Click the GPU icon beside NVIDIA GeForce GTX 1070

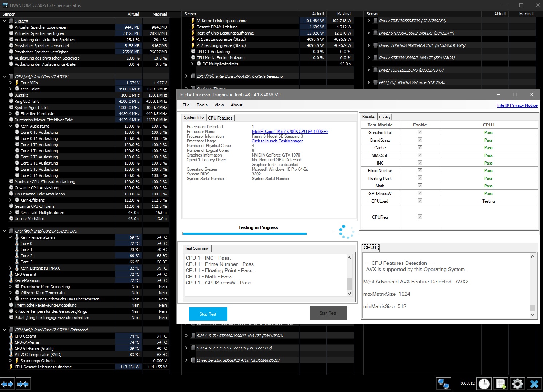[x=375, y=82]
